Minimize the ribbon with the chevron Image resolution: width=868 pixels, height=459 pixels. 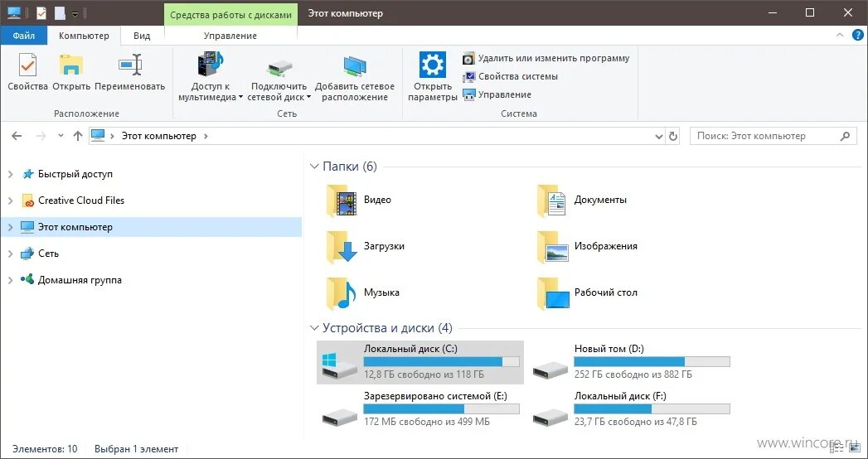[x=841, y=35]
